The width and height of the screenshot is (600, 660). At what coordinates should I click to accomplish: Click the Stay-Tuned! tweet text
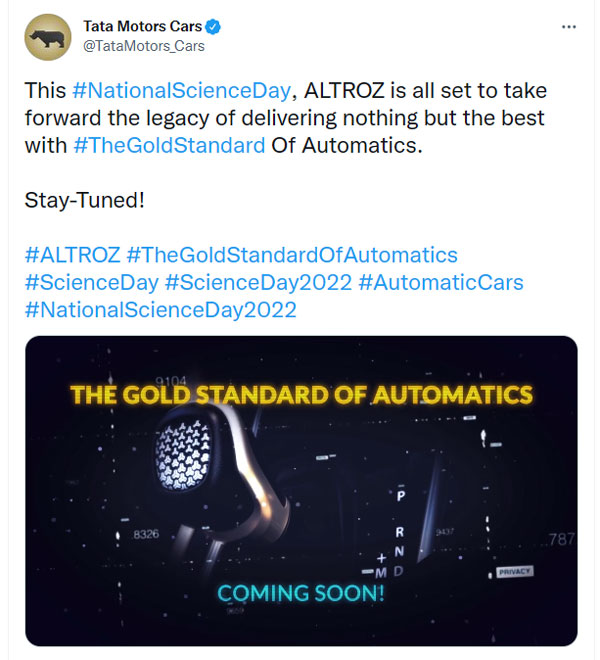click(x=84, y=200)
